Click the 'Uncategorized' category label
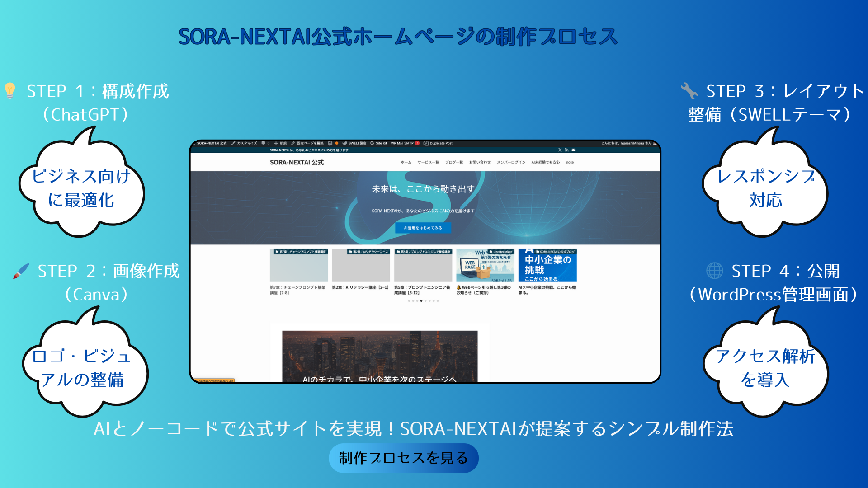 pyautogui.click(x=501, y=252)
